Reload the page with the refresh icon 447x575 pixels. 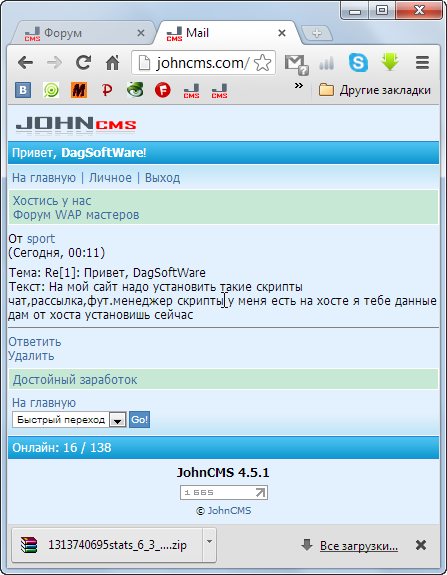coord(84,63)
